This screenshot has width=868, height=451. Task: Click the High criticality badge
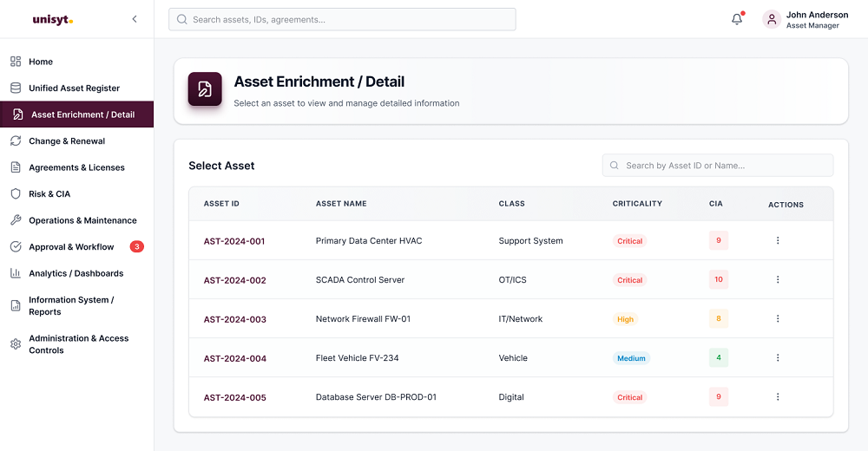(625, 319)
